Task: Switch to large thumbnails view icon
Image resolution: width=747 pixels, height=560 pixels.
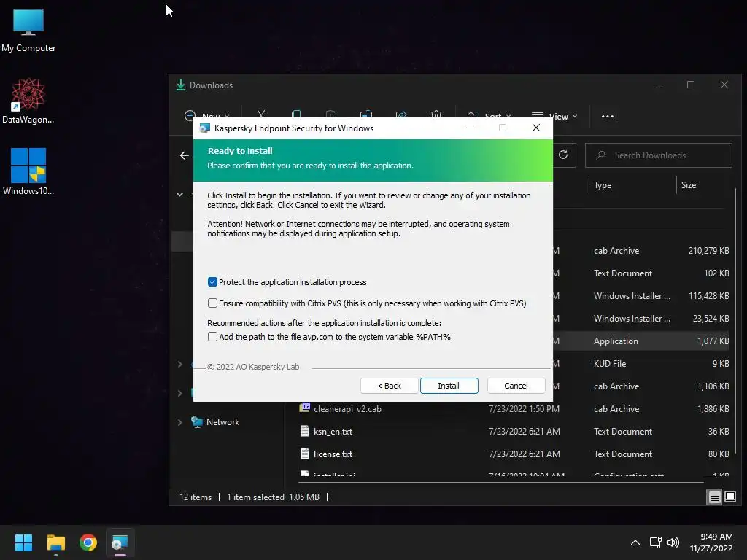Action: [x=729, y=497]
